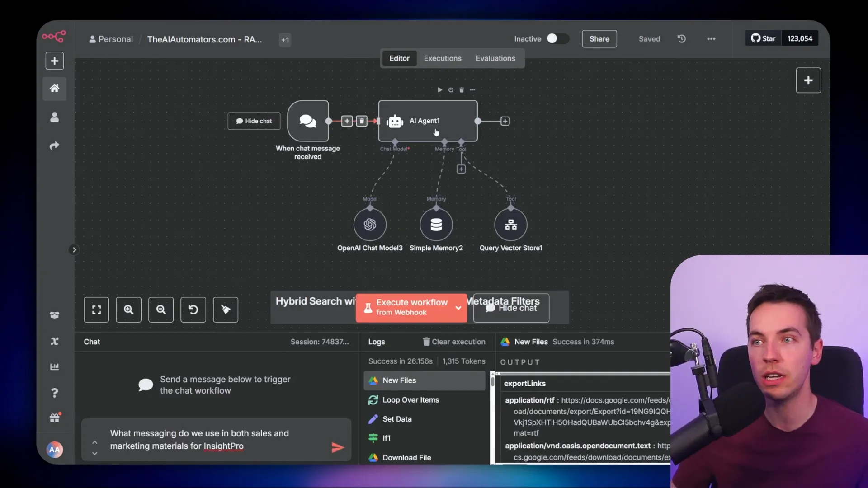
Task: Open the workflow history icon
Action: (x=682, y=39)
